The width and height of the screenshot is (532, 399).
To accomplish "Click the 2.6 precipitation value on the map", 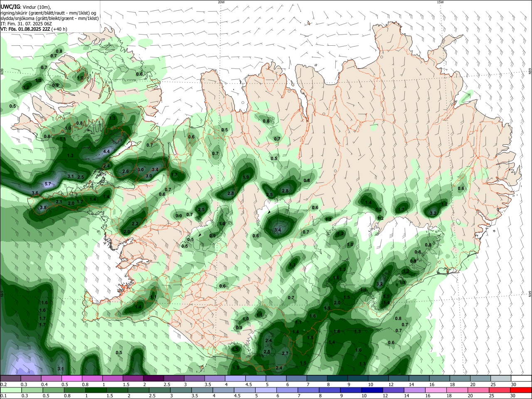I will tap(126, 171).
